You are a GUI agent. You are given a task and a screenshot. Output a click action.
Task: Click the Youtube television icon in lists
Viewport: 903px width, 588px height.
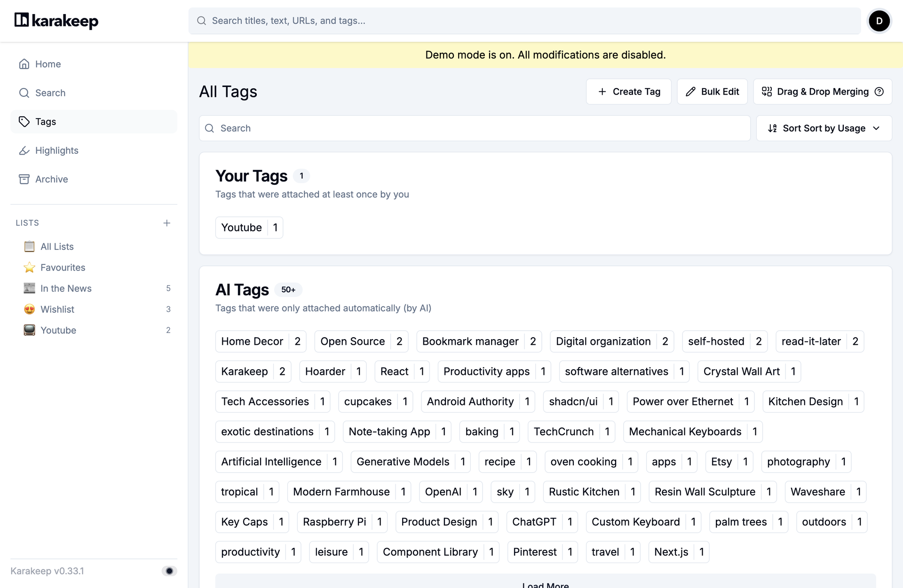point(29,330)
